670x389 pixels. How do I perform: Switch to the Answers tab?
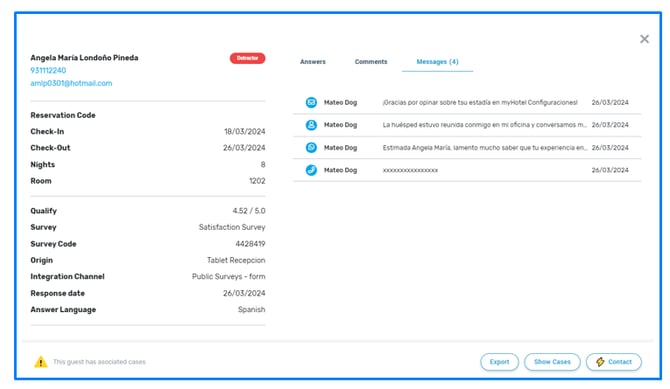(x=313, y=62)
